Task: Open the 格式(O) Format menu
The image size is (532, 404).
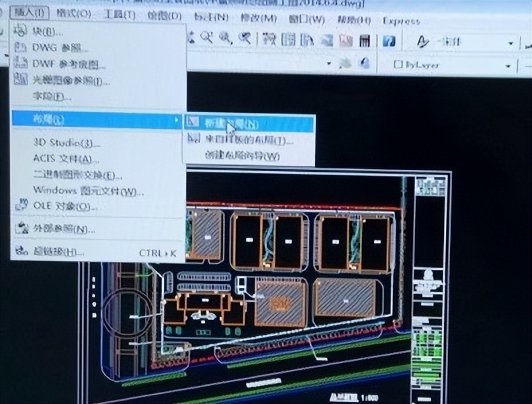Action: coord(74,14)
